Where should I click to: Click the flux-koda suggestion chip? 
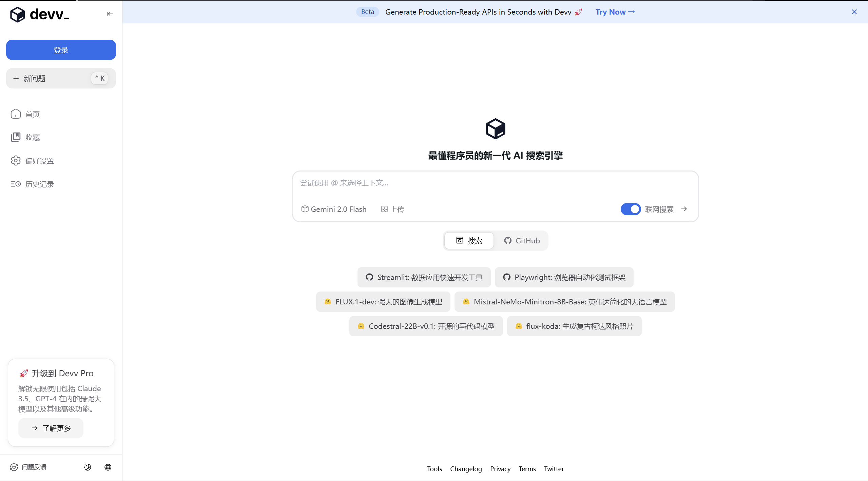click(574, 326)
